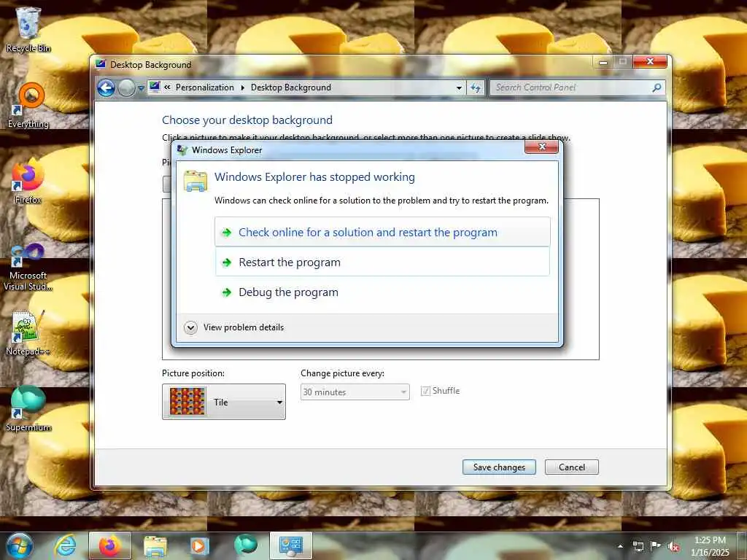Open the Windows Start menu
This screenshot has height=560, width=747.
tap(20, 545)
